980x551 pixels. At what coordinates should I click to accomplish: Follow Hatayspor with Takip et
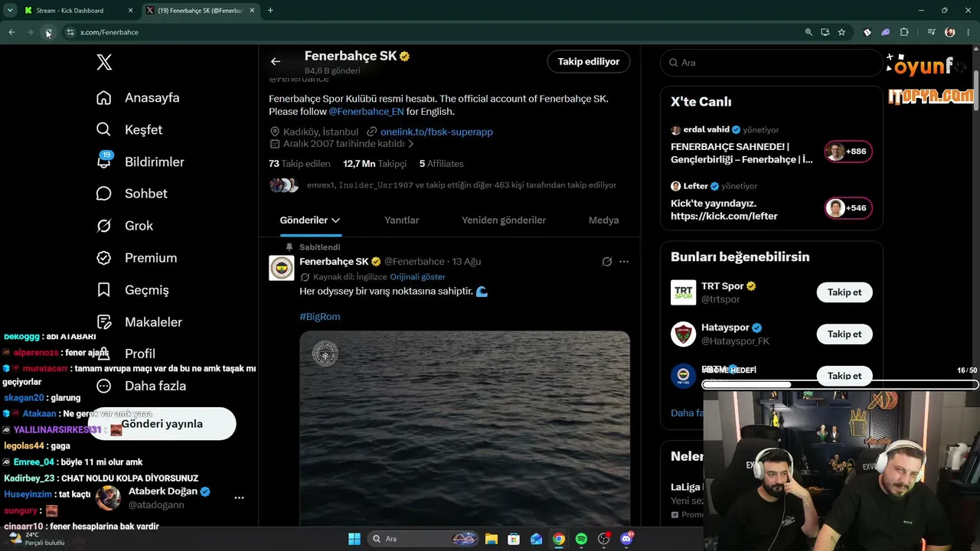coord(844,334)
